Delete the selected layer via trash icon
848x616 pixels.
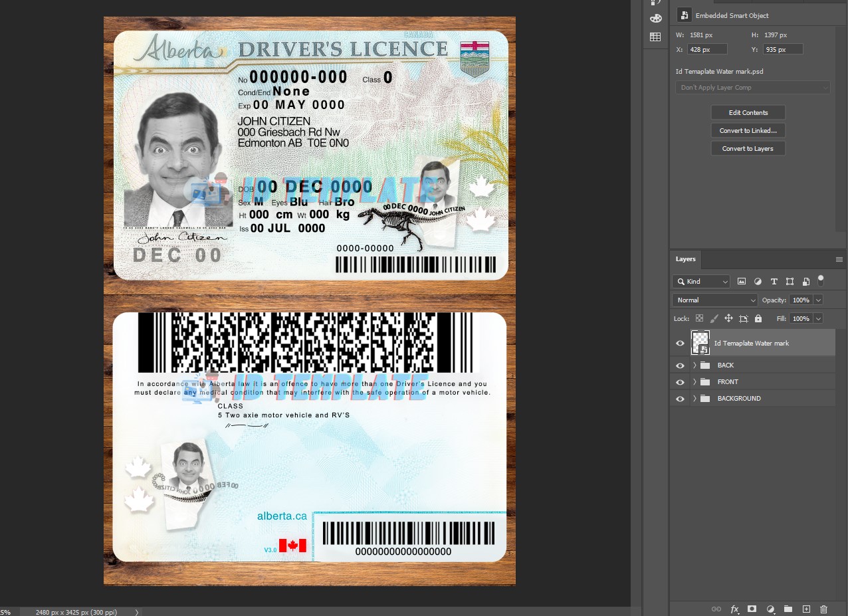point(824,609)
